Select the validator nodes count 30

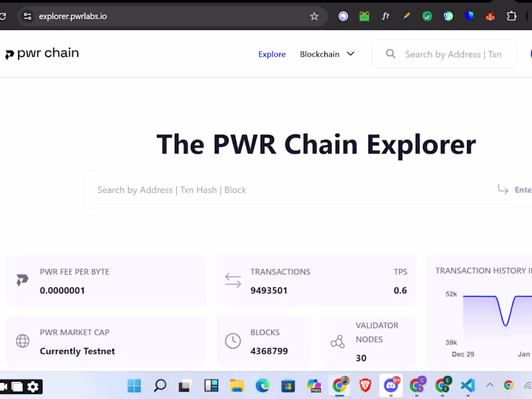point(361,358)
